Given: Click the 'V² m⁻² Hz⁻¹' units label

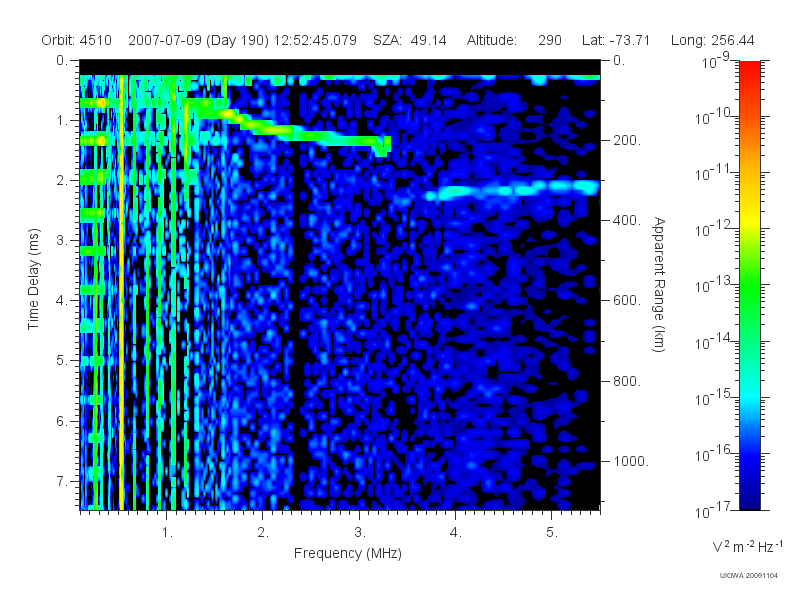Looking at the screenshot, I should [x=747, y=546].
